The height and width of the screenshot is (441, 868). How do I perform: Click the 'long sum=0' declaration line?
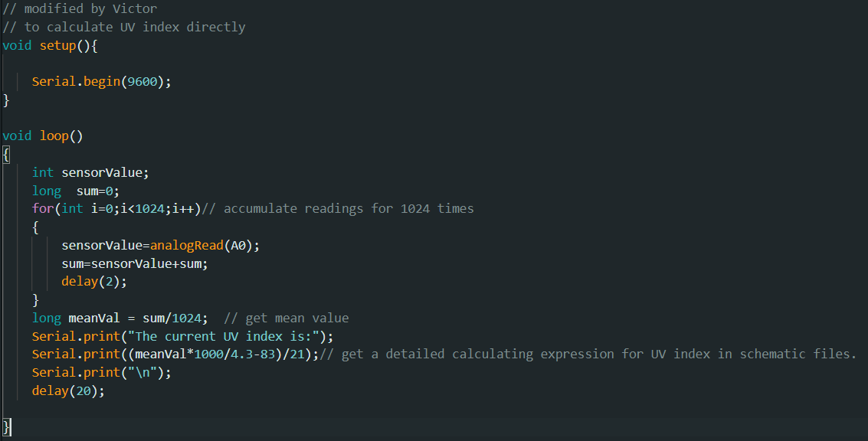[76, 191]
